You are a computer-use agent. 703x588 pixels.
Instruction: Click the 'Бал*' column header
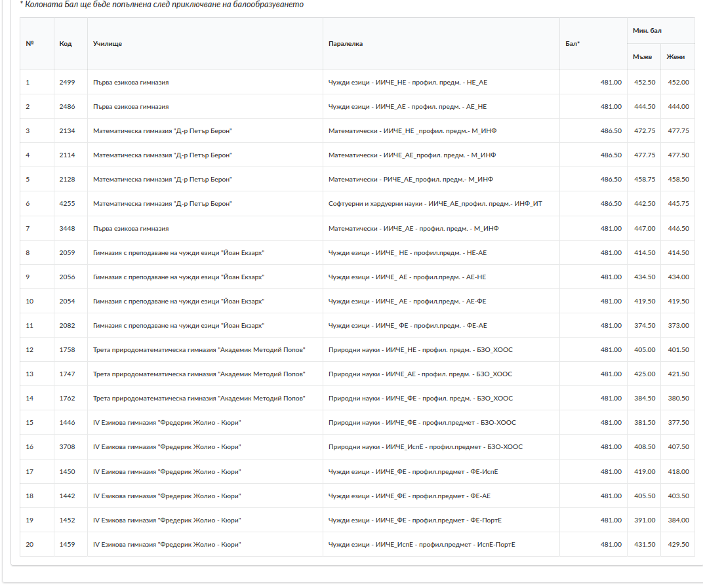[572, 44]
